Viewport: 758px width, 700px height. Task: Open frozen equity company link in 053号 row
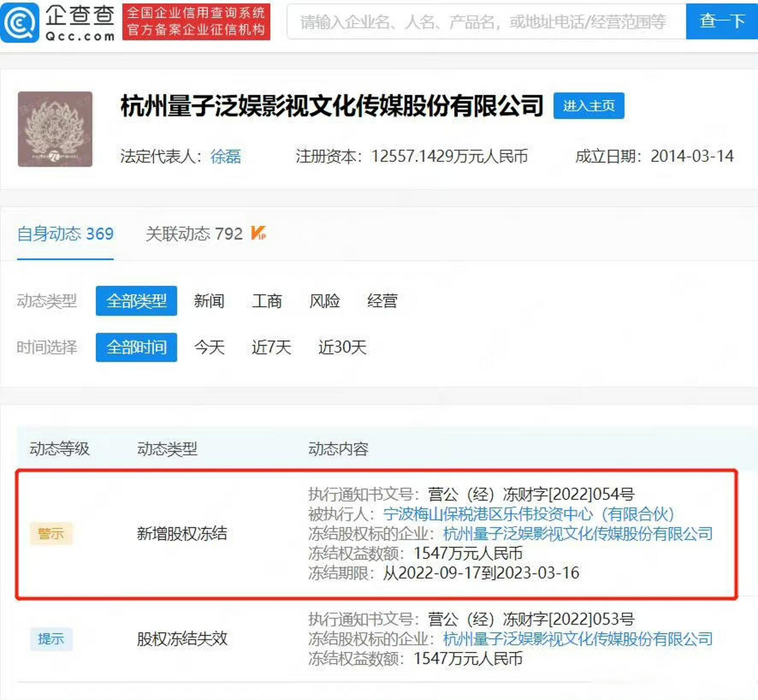578,639
